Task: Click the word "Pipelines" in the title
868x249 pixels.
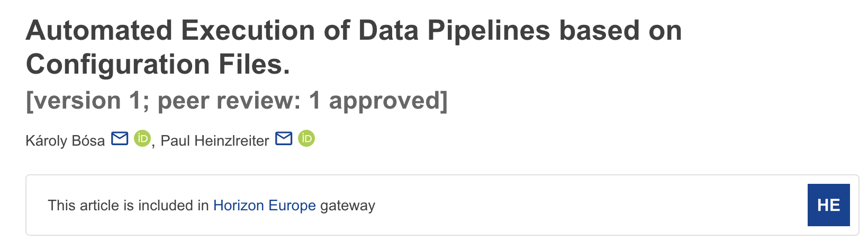Action: pos(489,31)
